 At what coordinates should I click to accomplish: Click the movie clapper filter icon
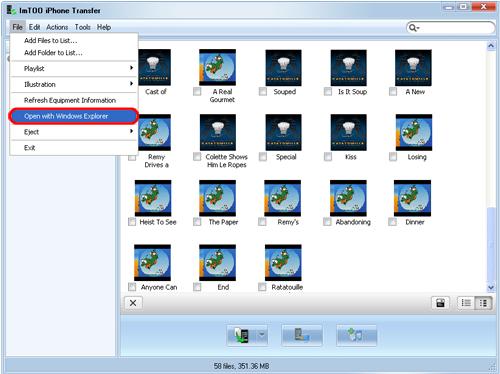point(440,303)
